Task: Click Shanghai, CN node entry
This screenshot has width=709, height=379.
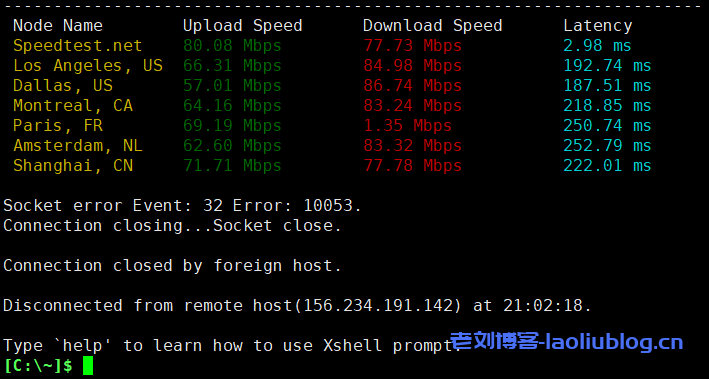Action: click(x=73, y=166)
